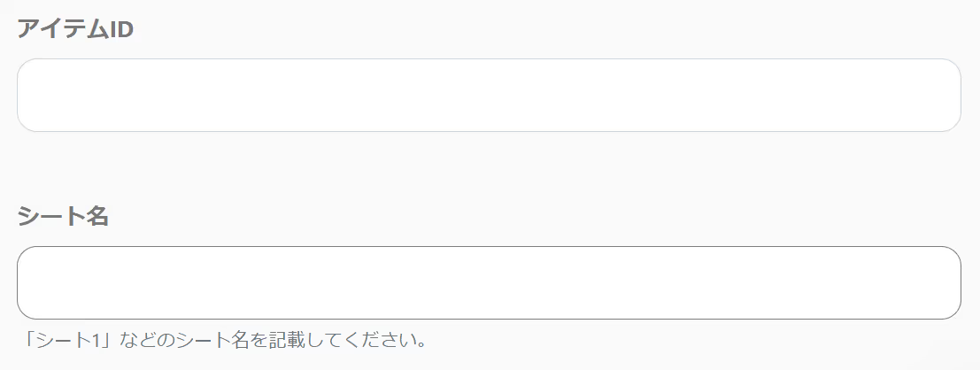Activate the field above the シート名 heading
Image resolution: width=980 pixels, height=370 pixels.
pyautogui.click(x=489, y=95)
